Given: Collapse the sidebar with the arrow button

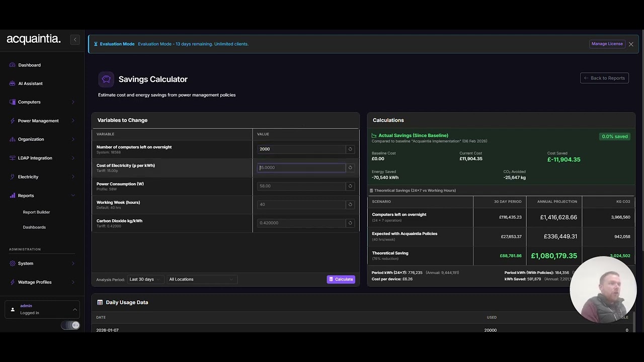Looking at the screenshot, I should 75,40.
